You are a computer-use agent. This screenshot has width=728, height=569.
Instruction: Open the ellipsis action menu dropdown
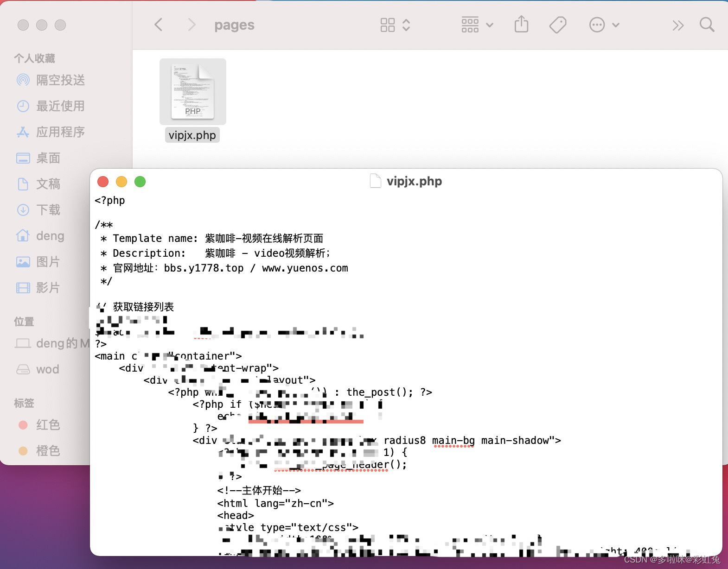tap(604, 25)
